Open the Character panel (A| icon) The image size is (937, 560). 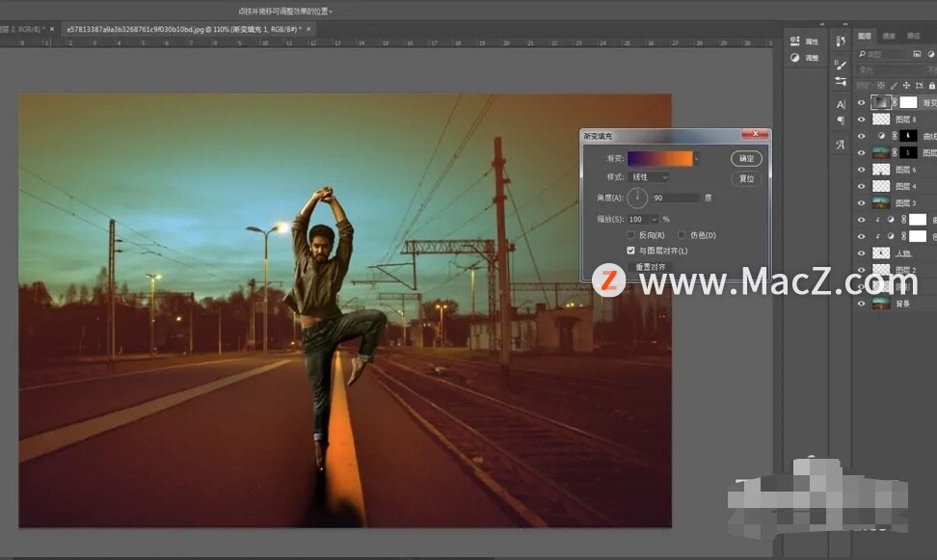pyautogui.click(x=841, y=105)
